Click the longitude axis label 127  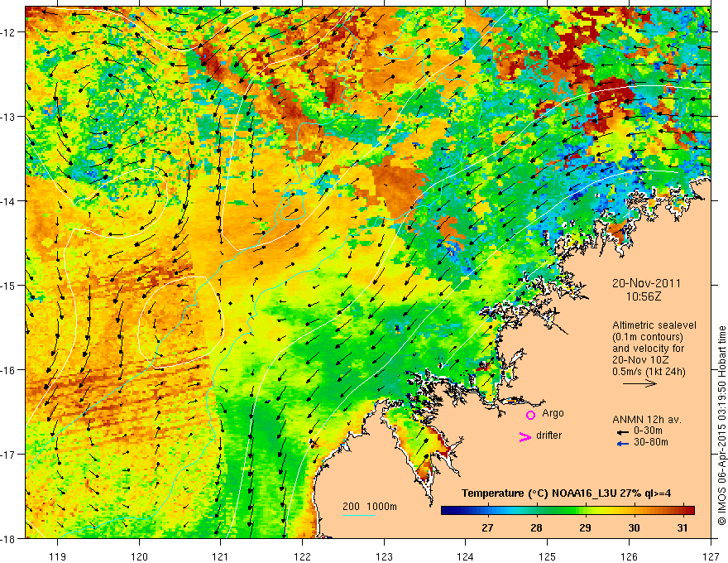pos(711,556)
